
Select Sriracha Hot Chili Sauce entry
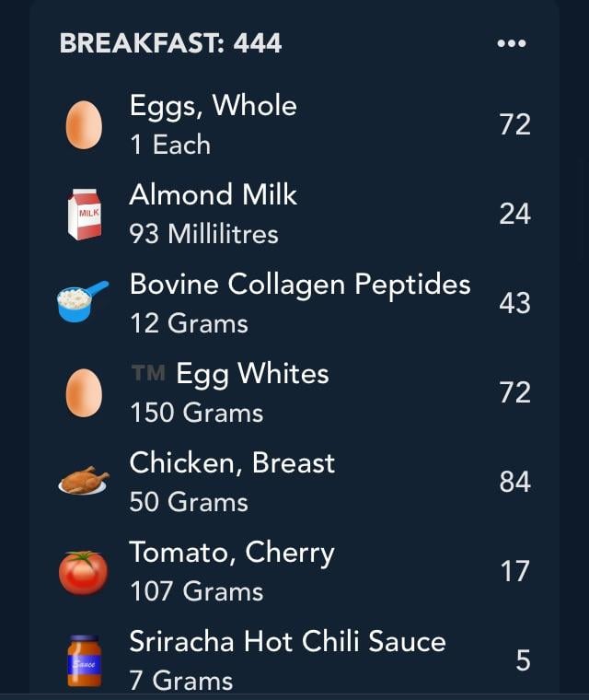point(294,660)
